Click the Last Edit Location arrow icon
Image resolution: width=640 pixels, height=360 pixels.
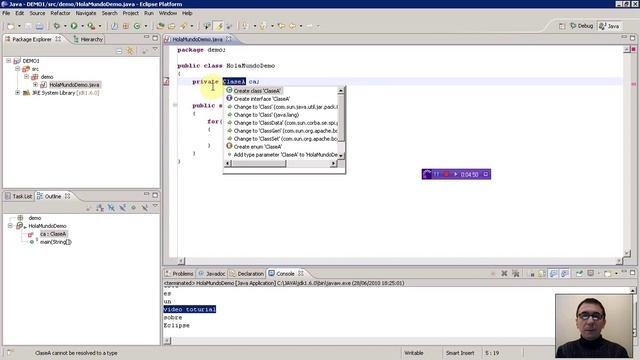[x=281, y=26]
